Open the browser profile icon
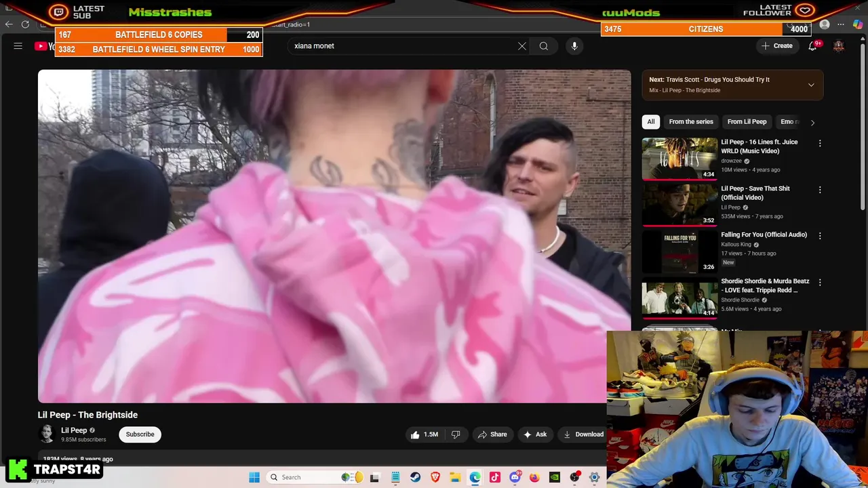868x488 pixels. tap(825, 24)
